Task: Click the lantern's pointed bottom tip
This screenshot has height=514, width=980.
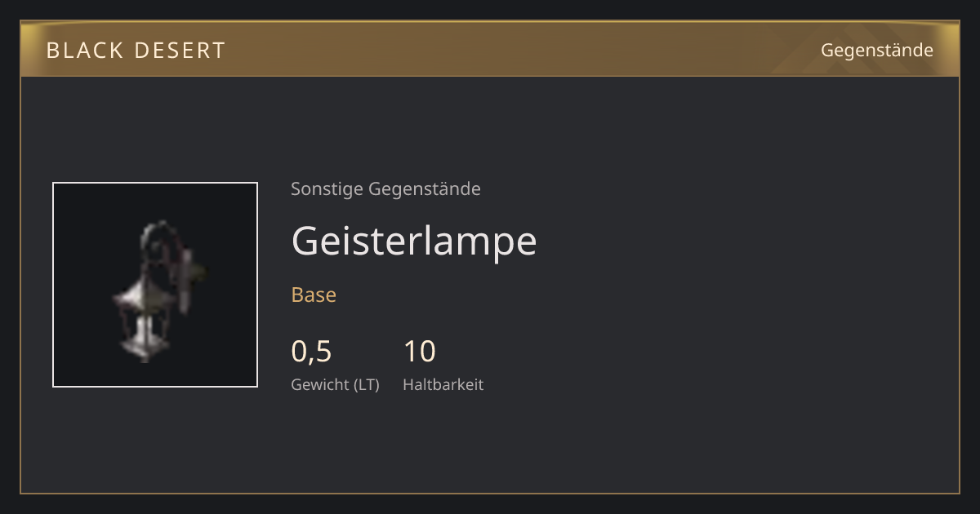Action: (146, 357)
